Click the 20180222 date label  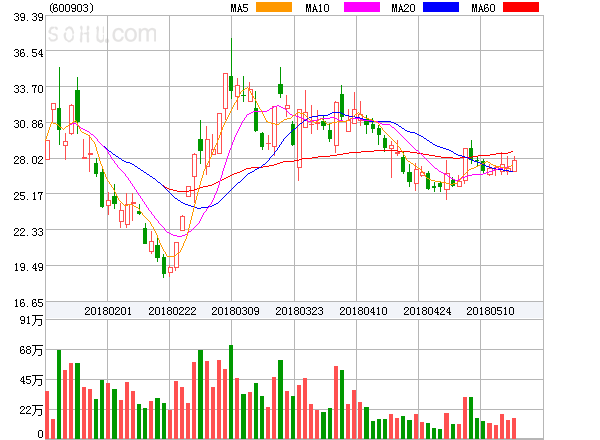172,311
